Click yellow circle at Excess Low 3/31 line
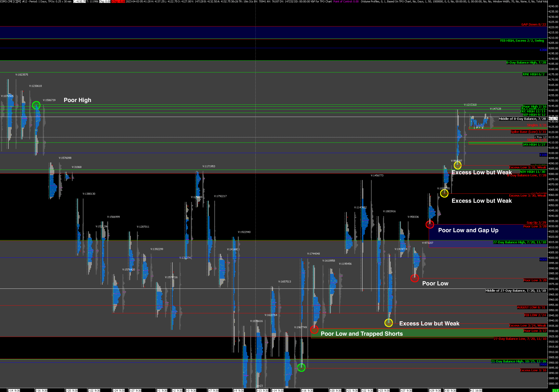559x392 pixels. [458, 165]
